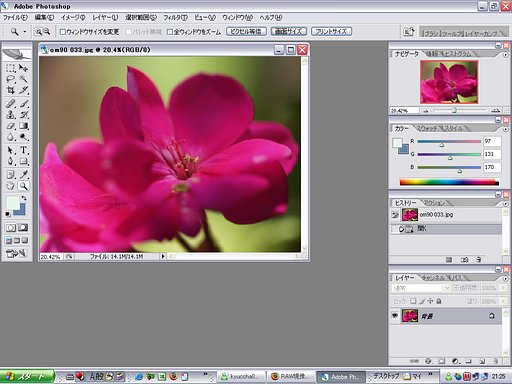This screenshot has width=512, height=384.
Task: Open the File Browser icon in options bar
Action: pos(409,32)
